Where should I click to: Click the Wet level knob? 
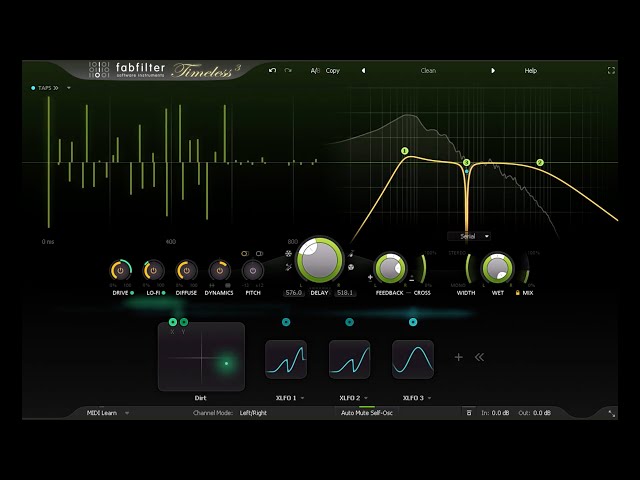pyautogui.click(x=498, y=268)
